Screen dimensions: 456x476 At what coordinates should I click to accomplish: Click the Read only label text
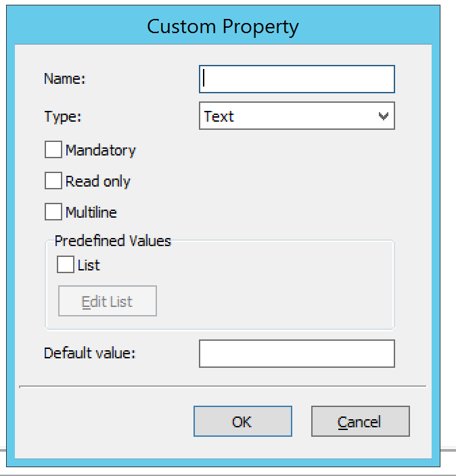pos(98,181)
